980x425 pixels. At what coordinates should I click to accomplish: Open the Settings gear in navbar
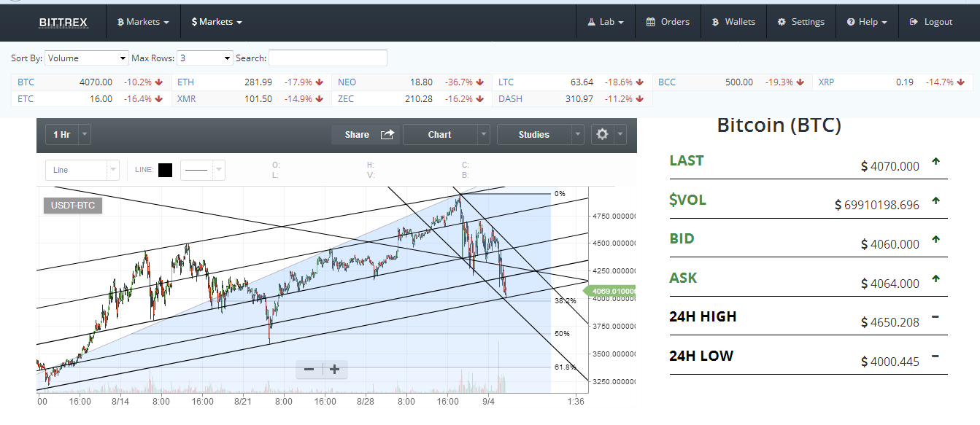click(x=800, y=22)
